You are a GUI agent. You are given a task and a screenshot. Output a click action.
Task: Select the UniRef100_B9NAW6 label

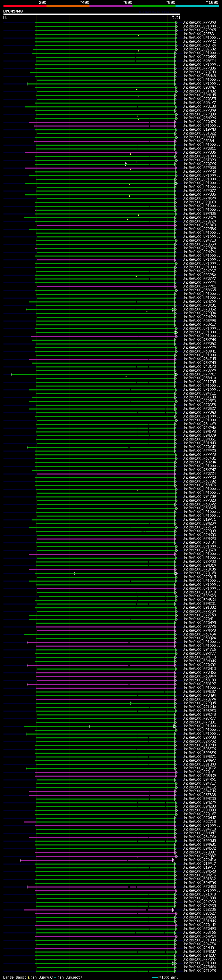point(199,661)
